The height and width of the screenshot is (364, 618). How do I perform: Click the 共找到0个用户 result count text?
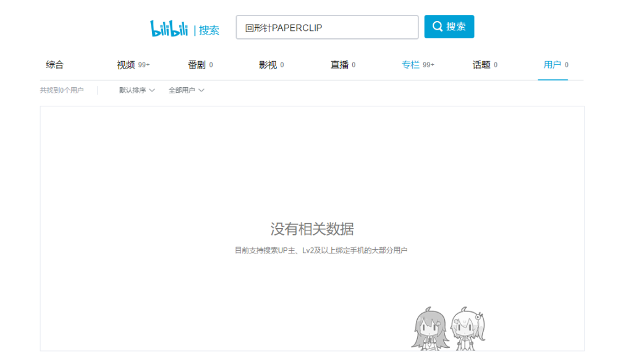coord(62,90)
